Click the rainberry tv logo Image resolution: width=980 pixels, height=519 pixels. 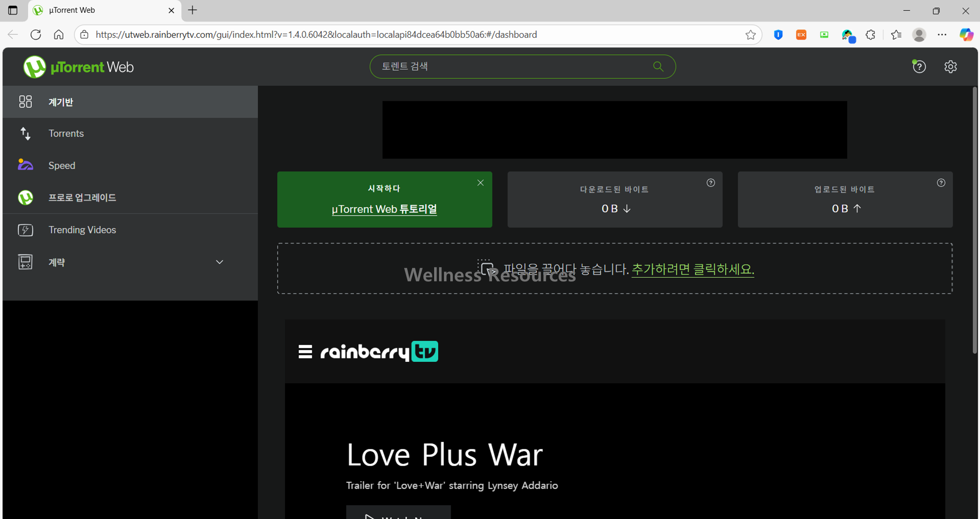click(x=379, y=352)
